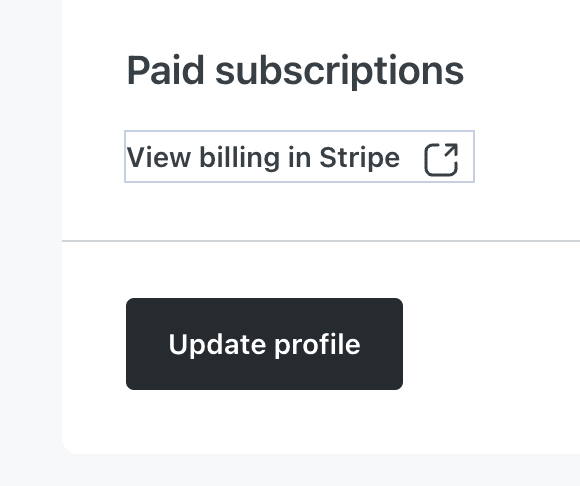Click the word Paid in the heading
This screenshot has height=486, width=580.
(x=165, y=70)
